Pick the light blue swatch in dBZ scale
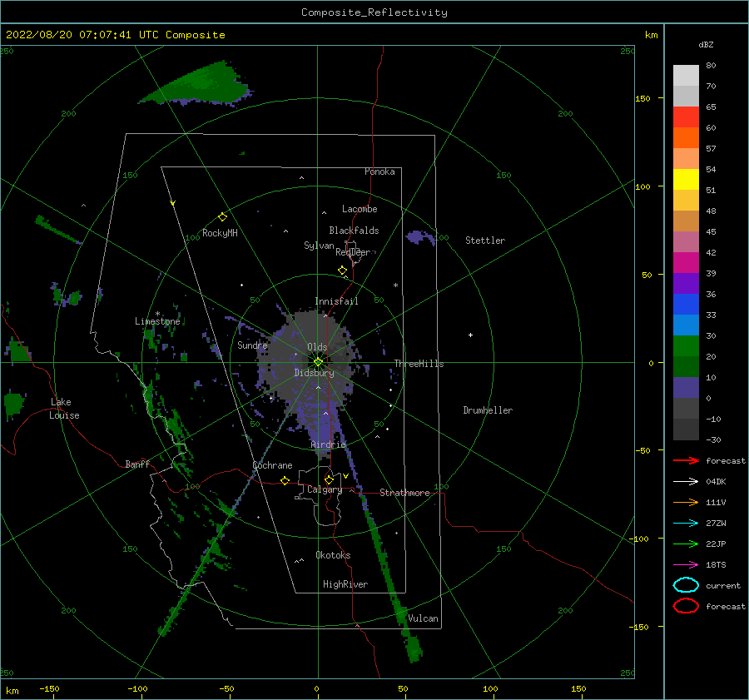This screenshot has width=749, height=700. click(x=686, y=325)
